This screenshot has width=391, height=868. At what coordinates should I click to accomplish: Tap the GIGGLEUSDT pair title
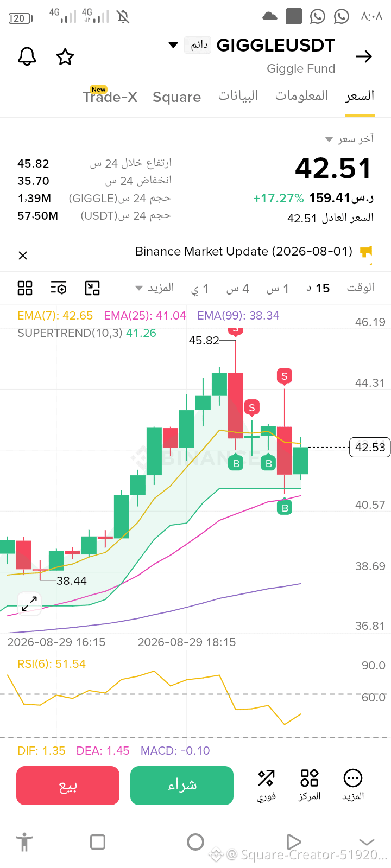pos(276,46)
